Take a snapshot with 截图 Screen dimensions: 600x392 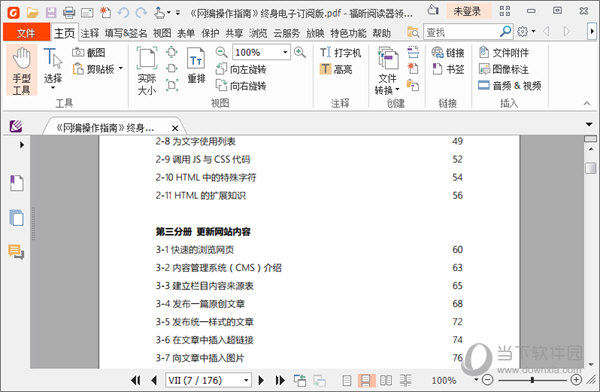tap(88, 52)
